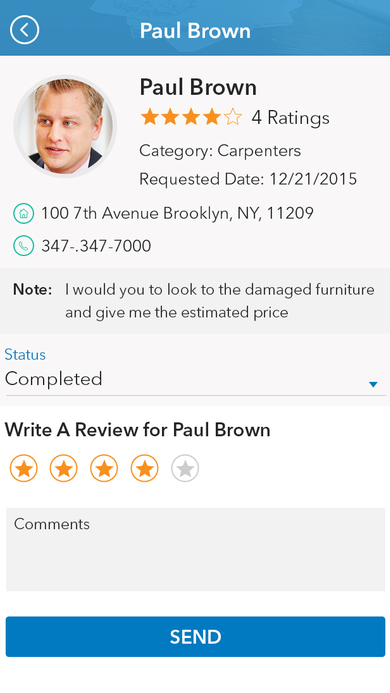Click the Status label
Screen dimensions: 390x693
coord(25,354)
